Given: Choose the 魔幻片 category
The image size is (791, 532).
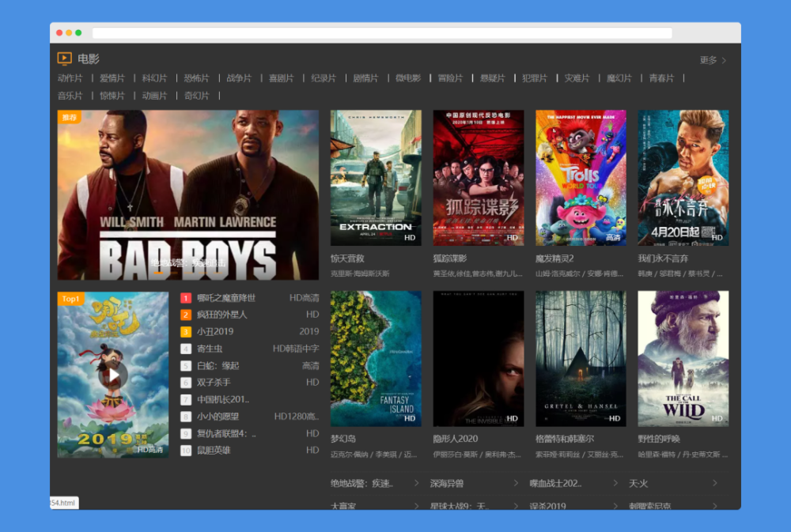Looking at the screenshot, I should point(619,78).
